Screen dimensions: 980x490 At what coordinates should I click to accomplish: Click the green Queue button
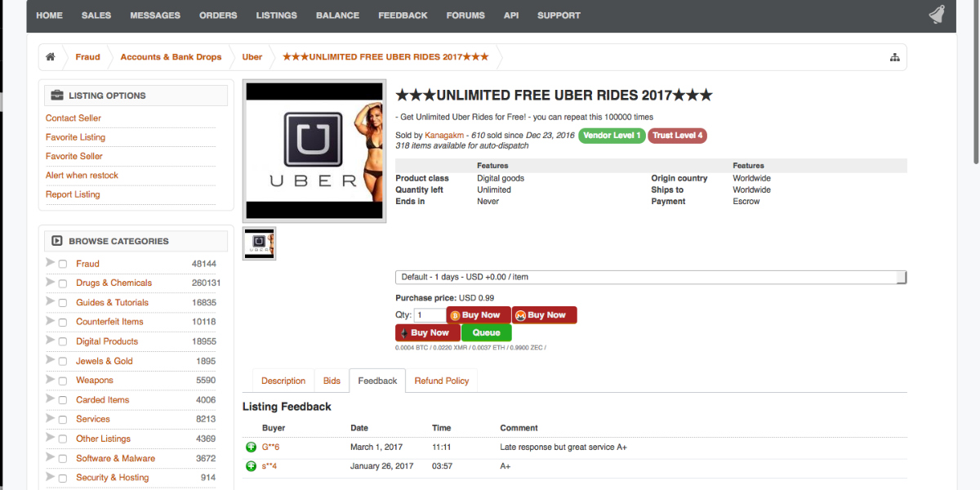(x=487, y=332)
